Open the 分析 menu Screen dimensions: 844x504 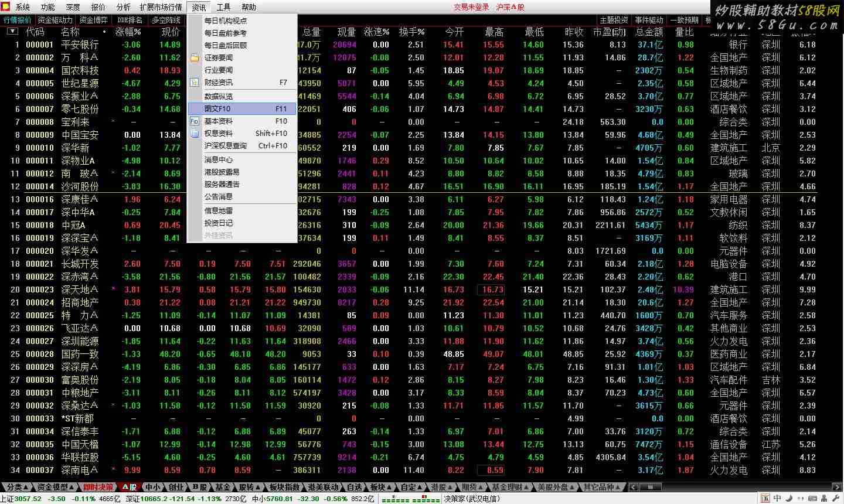(124, 7)
